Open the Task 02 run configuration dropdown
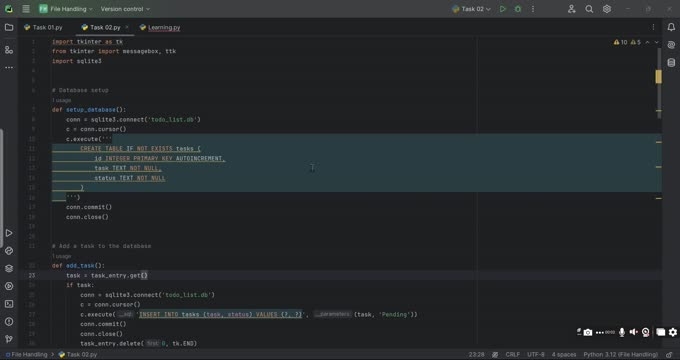The width and height of the screenshot is (680, 360). 471,9
